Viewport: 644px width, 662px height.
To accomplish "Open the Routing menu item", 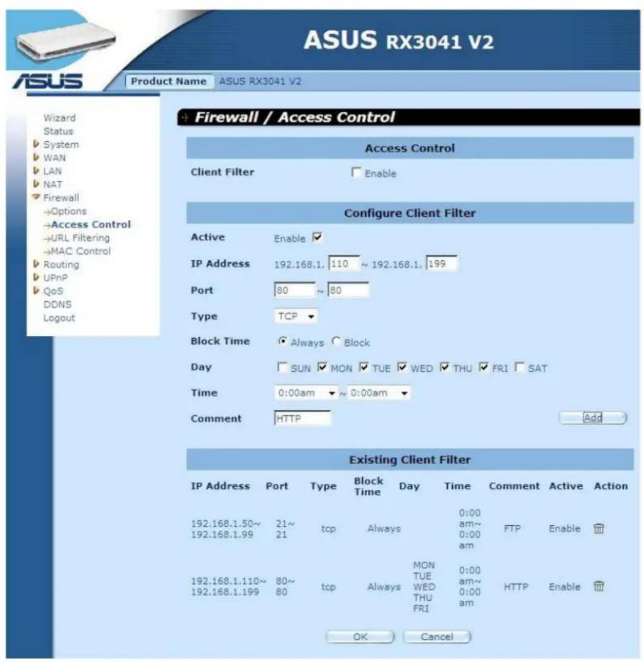I will tap(61, 264).
